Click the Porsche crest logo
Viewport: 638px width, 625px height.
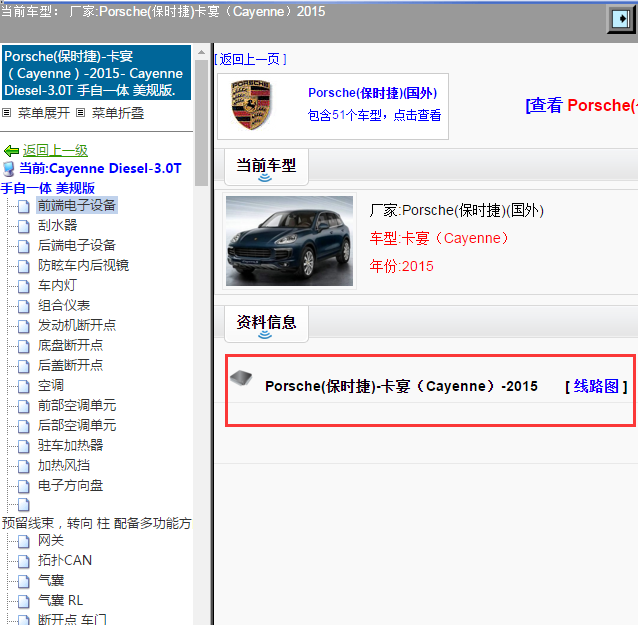click(x=251, y=105)
